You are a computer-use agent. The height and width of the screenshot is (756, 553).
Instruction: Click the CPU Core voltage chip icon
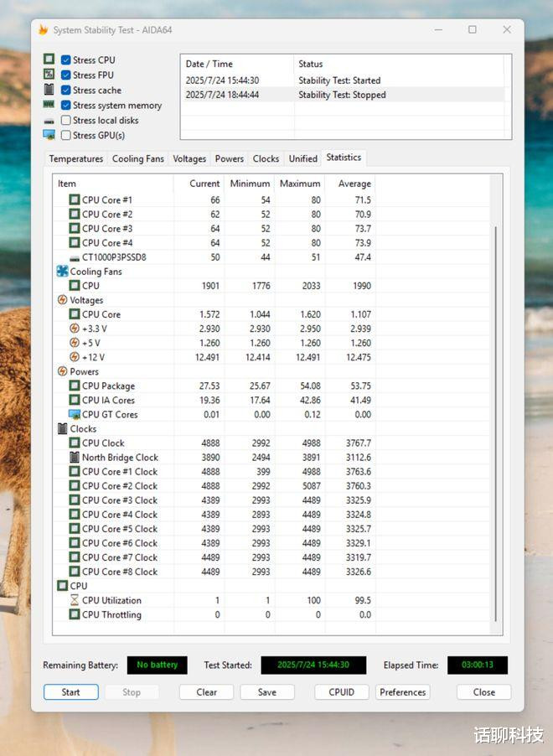[75, 314]
